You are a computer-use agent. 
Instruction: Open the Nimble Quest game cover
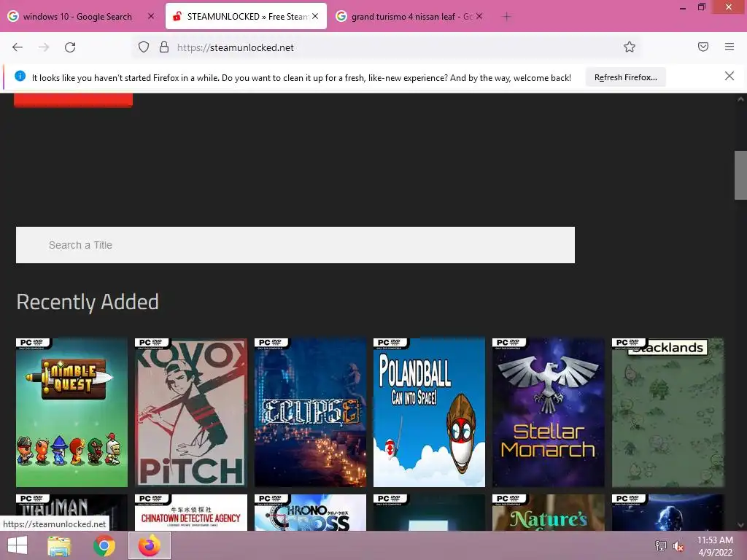(72, 413)
